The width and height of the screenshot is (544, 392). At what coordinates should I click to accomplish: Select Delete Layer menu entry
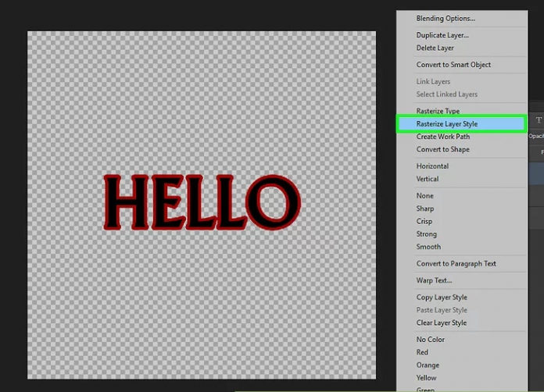[435, 48]
